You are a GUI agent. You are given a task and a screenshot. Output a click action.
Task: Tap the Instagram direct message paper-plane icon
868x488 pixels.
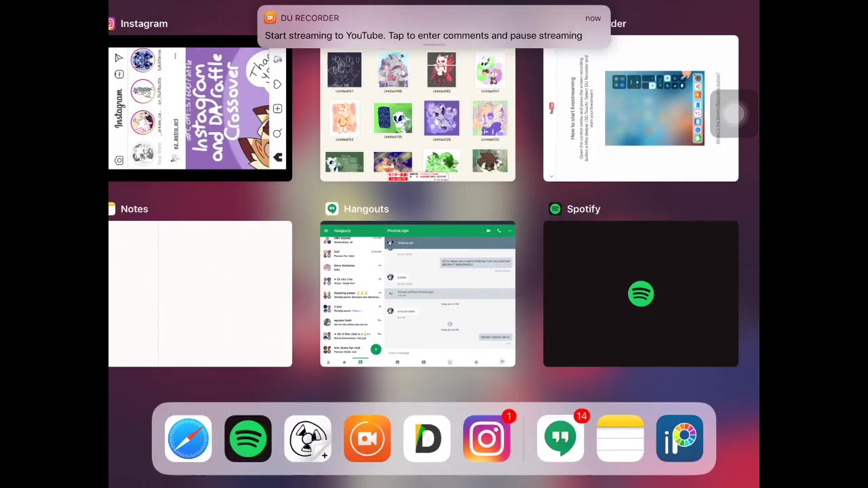(x=119, y=58)
